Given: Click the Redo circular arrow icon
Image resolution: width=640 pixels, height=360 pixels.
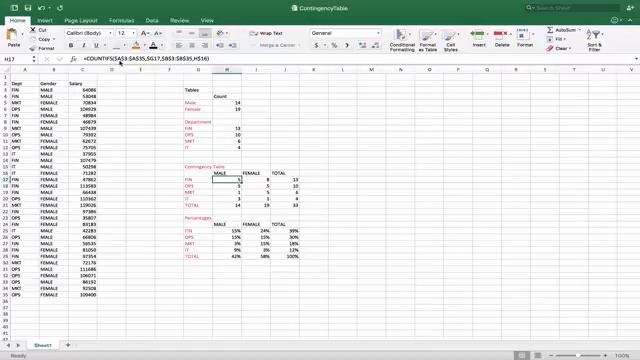Looking at the screenshot, I should point(60,8).
